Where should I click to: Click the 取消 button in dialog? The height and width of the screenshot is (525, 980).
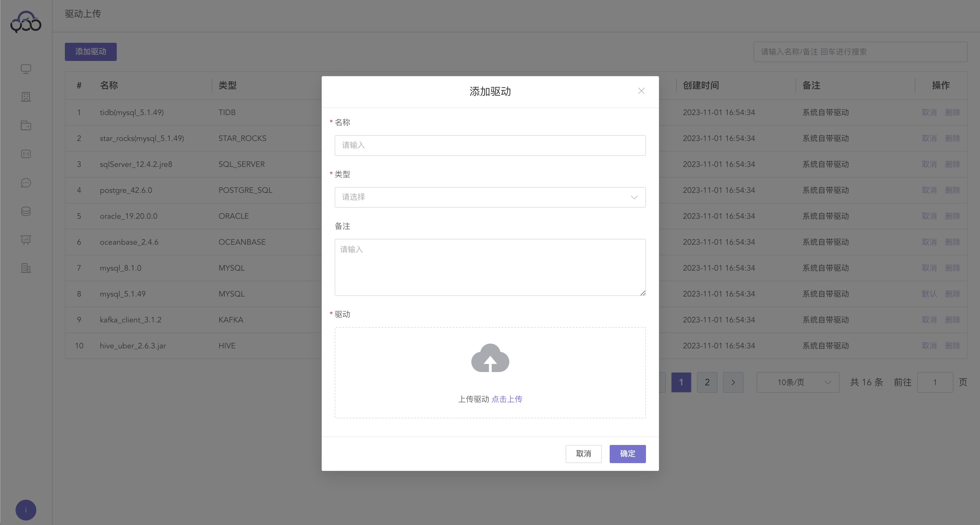pyautogui.click(x=584, y=454)
